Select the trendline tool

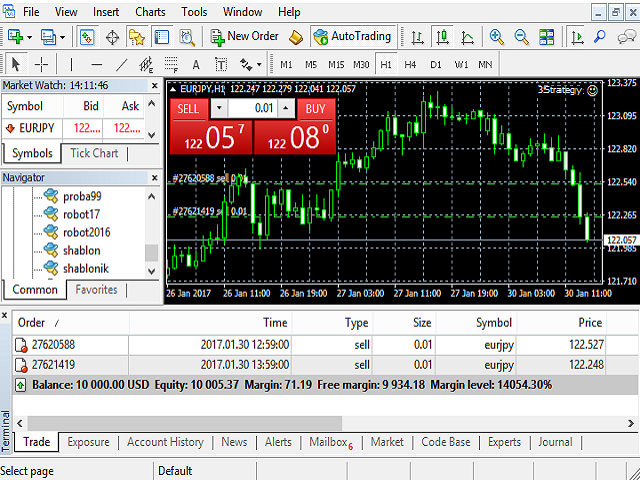pos(122,64)
